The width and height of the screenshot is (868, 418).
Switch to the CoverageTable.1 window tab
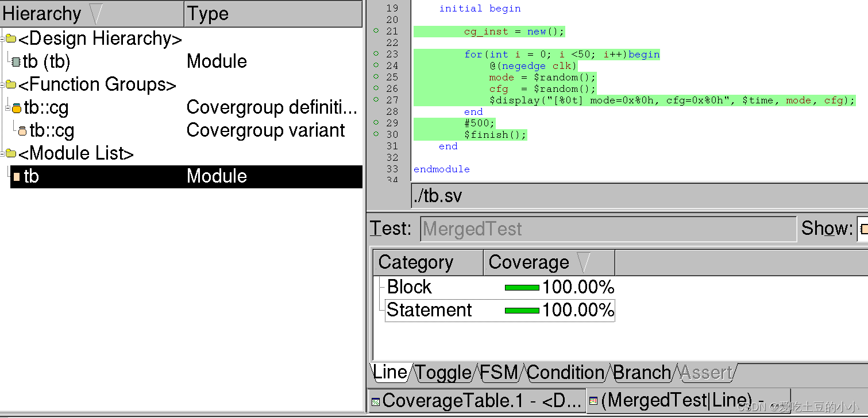click(477, 400)
